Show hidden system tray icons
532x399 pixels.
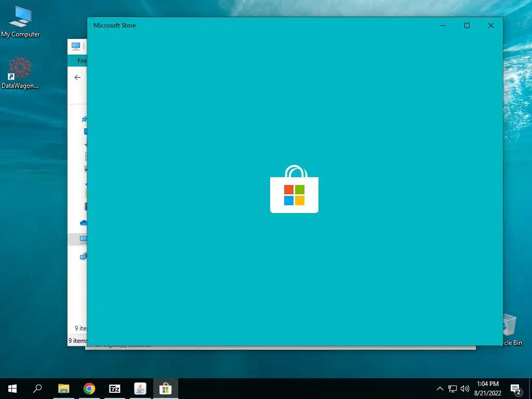point(440,389)
